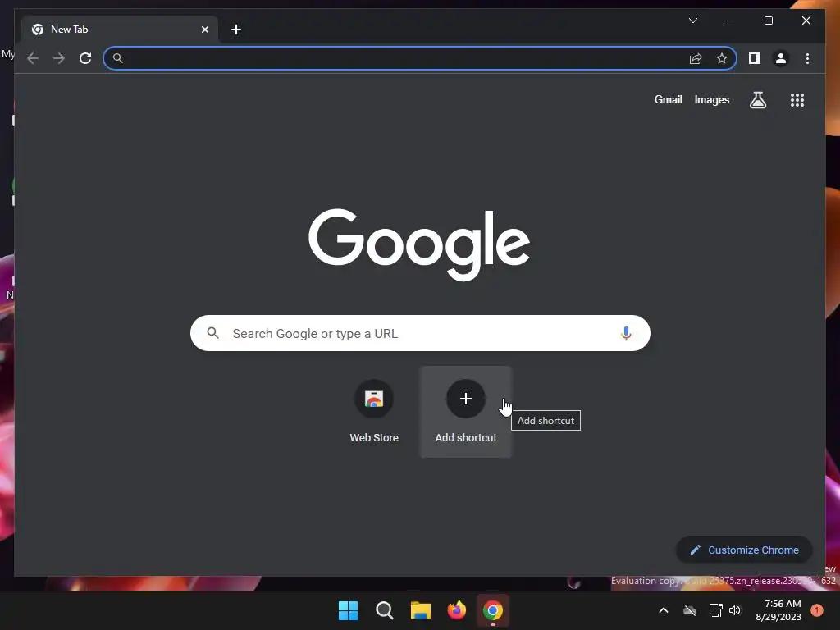
Task: Minimize the Chrome window
Action: (x=731, y=21)
